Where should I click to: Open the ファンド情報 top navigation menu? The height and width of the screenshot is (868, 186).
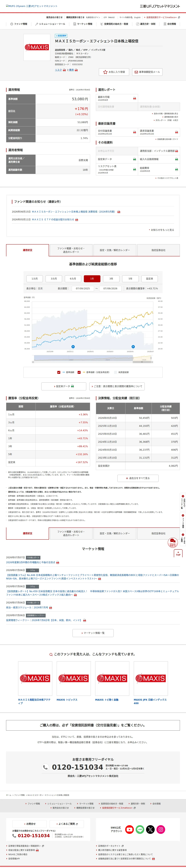pos(19,24)
